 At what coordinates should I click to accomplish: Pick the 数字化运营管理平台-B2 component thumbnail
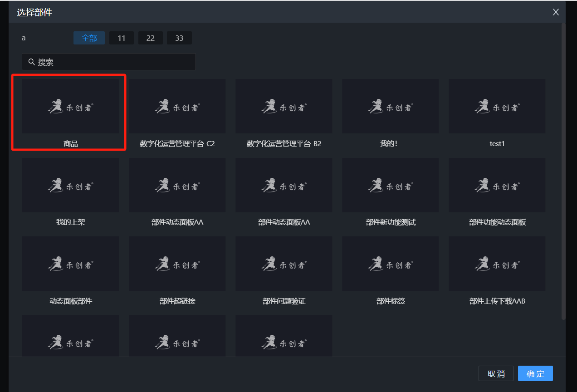coord(284,107)
